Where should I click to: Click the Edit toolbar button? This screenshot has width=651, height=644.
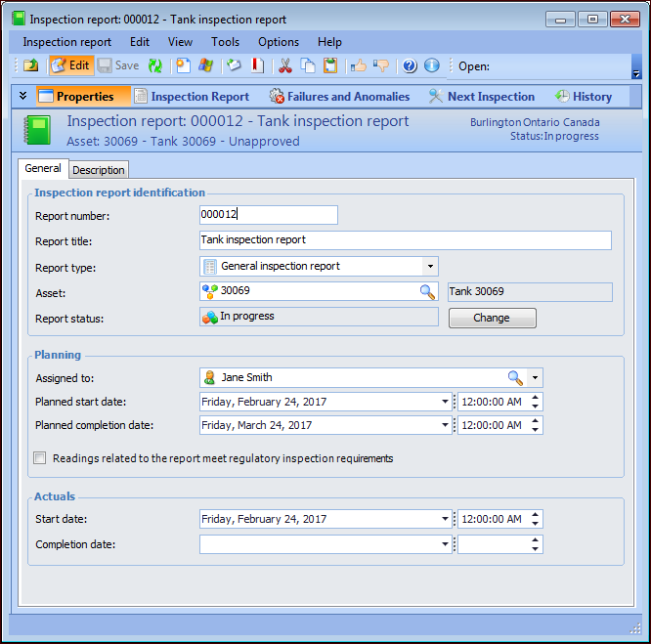(x=70, y=65)
